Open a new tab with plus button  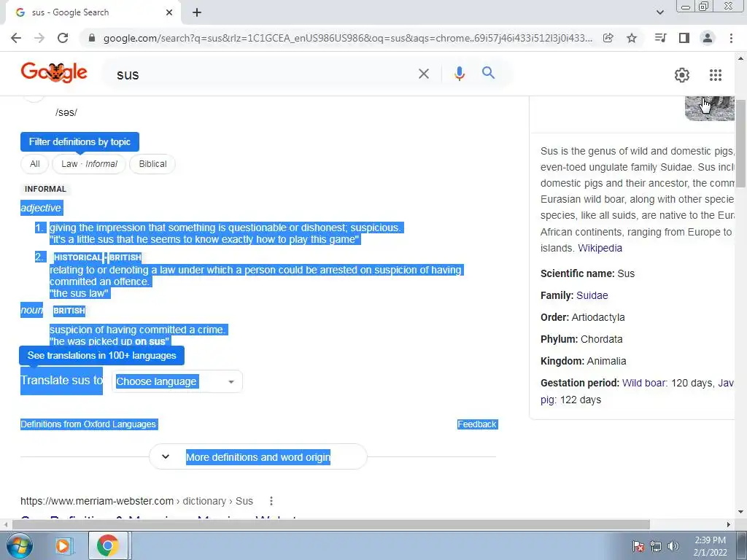197,12
